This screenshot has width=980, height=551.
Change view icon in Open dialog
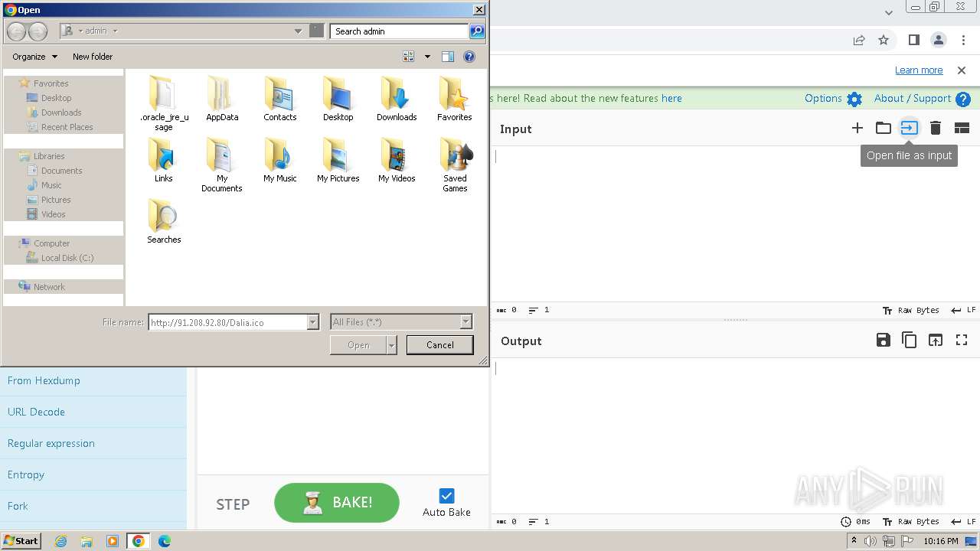409,57
